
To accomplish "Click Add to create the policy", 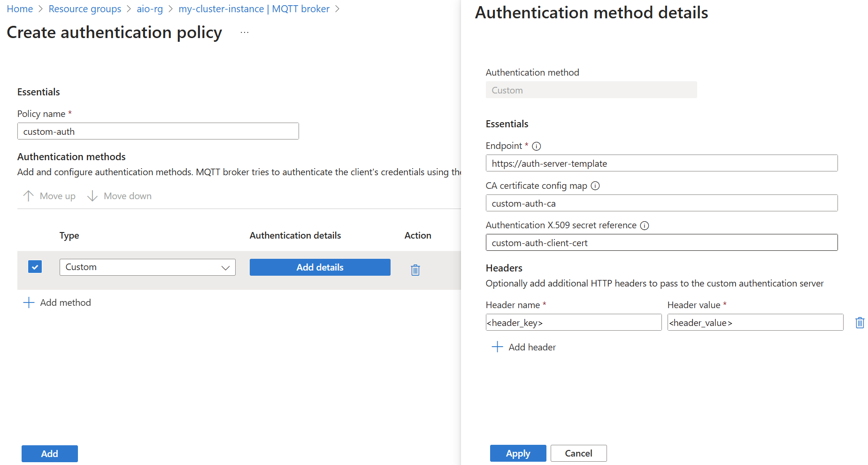I will [x=49, y=453].
